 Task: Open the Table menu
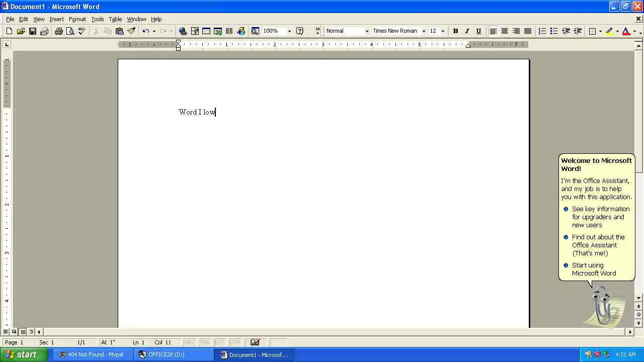click(x=115, y=19)
